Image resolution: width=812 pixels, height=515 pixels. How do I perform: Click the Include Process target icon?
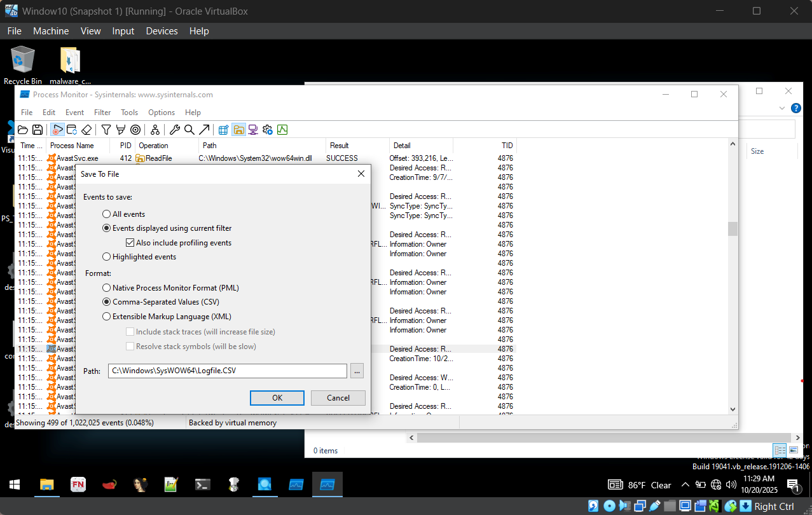(x=135, y=130)
